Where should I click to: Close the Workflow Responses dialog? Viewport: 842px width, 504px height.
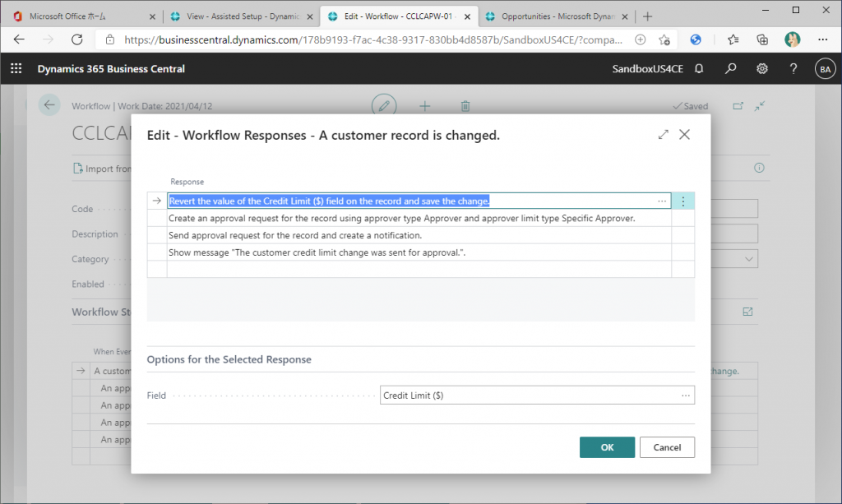[x=684, y=135]
